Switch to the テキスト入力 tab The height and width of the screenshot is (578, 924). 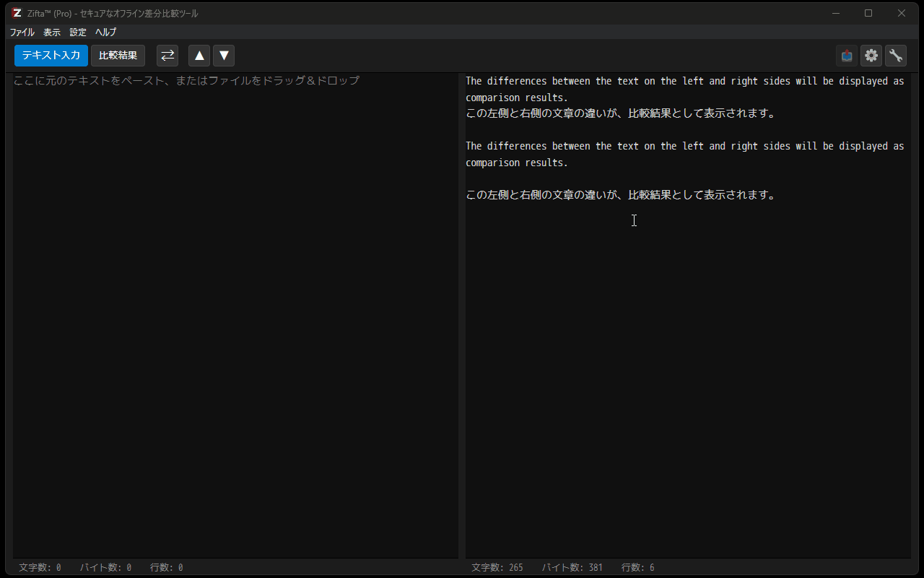coord(51,55)
